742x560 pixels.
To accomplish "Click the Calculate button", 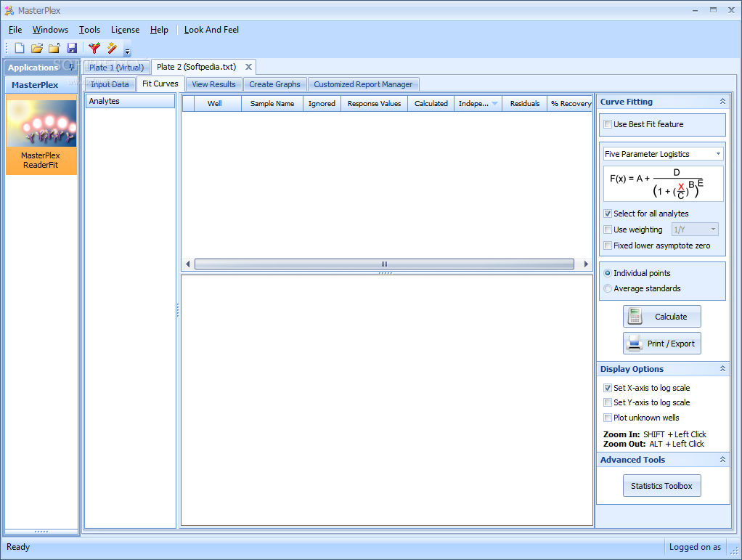I will [661, 317].
